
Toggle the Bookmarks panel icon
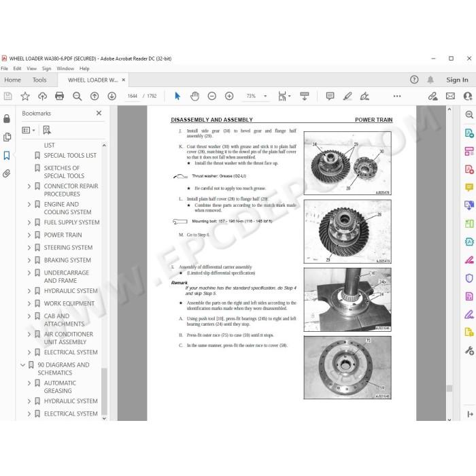tap(7, 156)
